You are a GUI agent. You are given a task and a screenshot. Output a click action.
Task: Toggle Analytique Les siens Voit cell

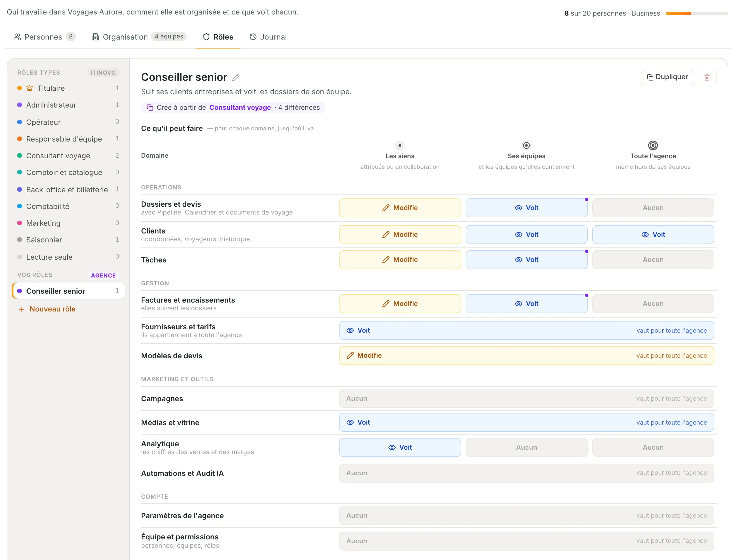click(400, 447)
